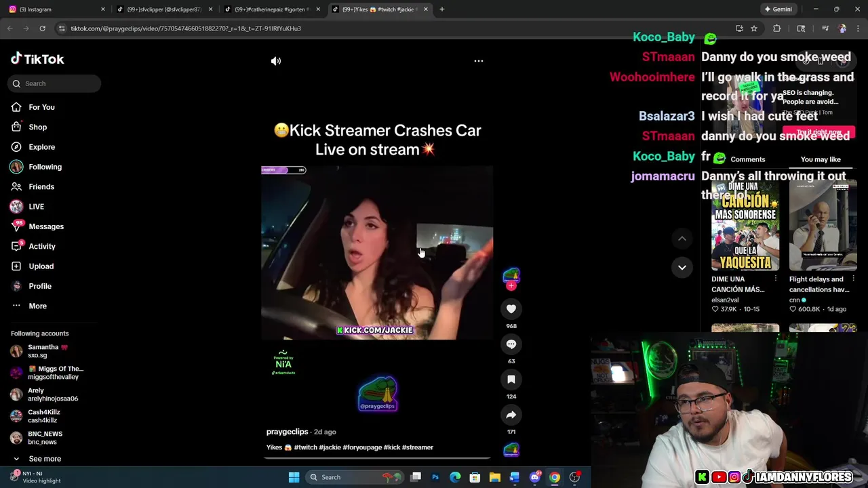Like the video with the heart icon

(x=511, y=309)
